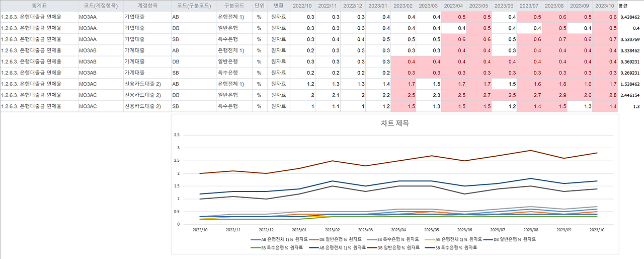644x259 pixels.
Task: Click the 2023/08 header cell in table
Action: [554, 5]
